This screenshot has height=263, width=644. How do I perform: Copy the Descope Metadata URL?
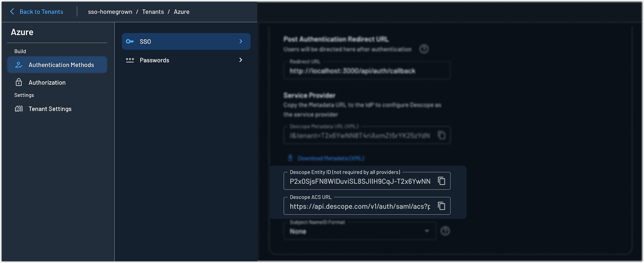click(442, 135)
